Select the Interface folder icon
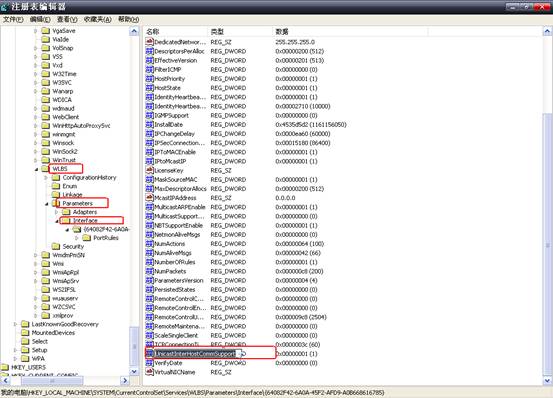This screenshot has width=553, height=398. pyautogui.click(x=66, y=221)
